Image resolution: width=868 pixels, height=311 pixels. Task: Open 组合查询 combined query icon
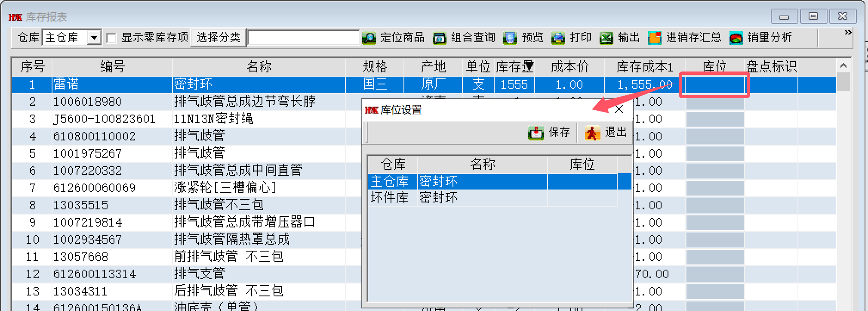pos(439,38)
